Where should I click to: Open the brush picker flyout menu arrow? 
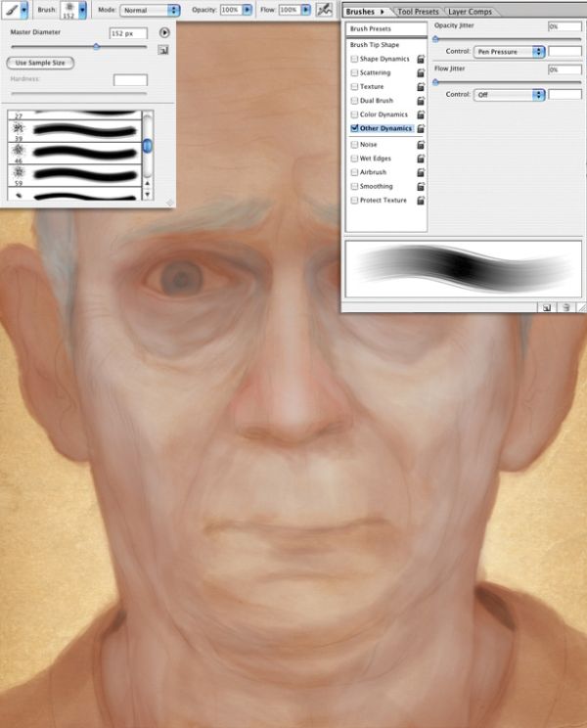164,32
